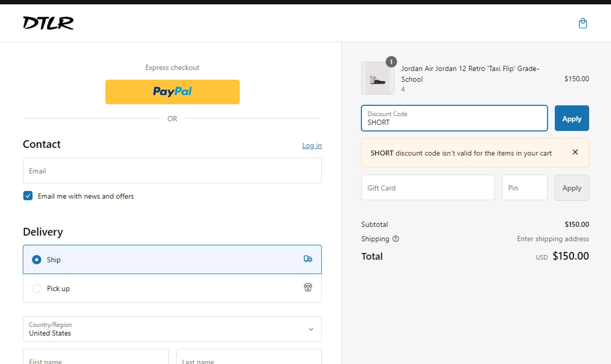This screenshot has width=611, height=364.
Task: Select the Ship delivery option
Action: coord(172,259)
